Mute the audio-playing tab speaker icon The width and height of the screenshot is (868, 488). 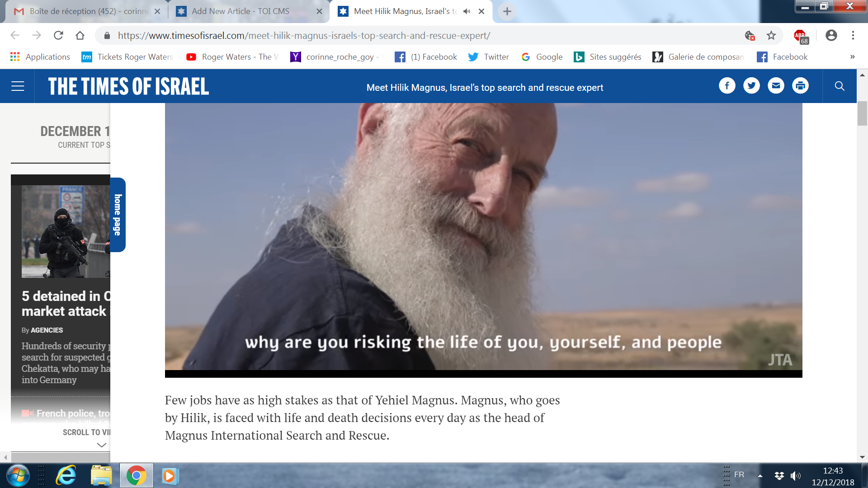[x=467, y=11]
